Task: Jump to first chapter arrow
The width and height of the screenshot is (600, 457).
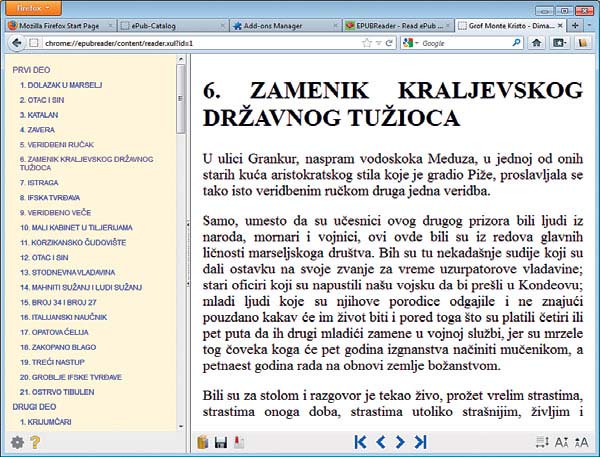Action: (360, 442)
